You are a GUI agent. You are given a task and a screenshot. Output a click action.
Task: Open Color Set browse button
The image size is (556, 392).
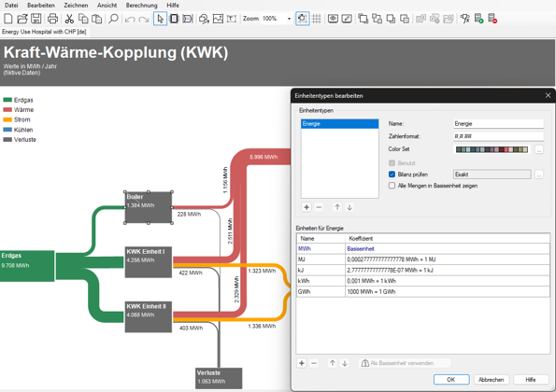point(539,149)
